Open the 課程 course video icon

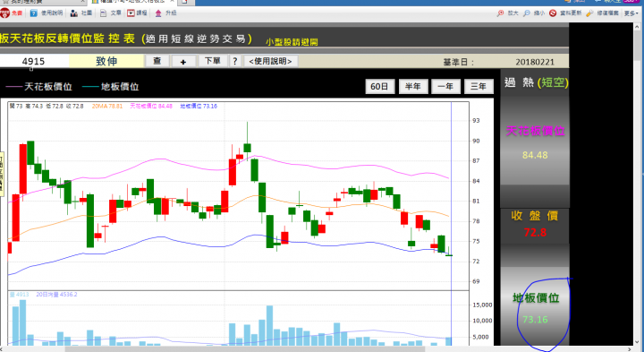[x=131, y=13]
